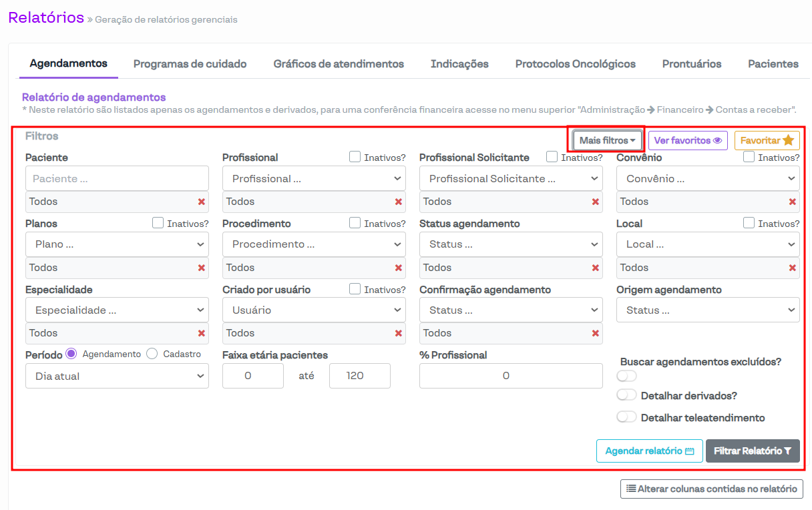
Task: Turn on 'Detalhar derivados' switch
Action: pyautogui.click(x=626, y=395)
